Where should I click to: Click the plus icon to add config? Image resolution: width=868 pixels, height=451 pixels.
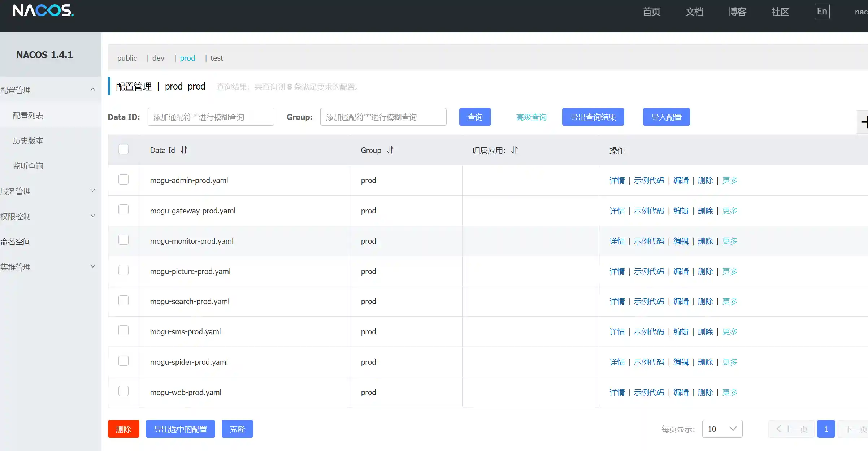tap(864, 122)
